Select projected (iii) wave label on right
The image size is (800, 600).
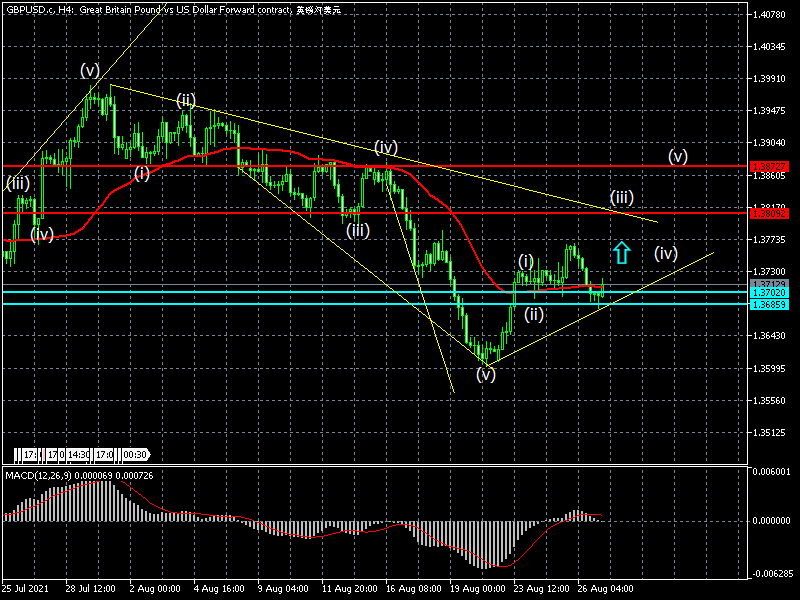[x=621, y=197]
